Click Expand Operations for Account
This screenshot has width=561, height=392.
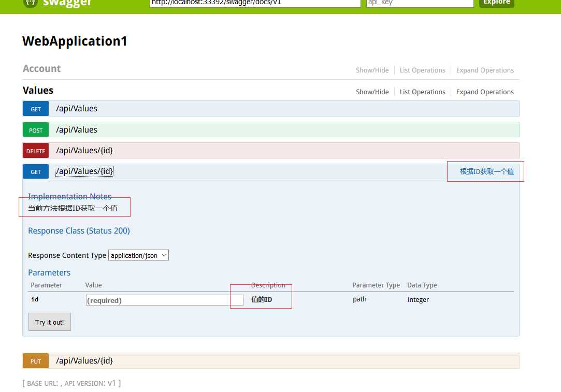[485, 70]
